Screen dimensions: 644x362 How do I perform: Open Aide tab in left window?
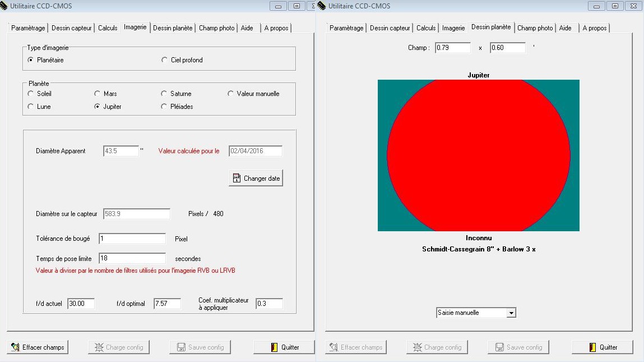click(247, 28)
